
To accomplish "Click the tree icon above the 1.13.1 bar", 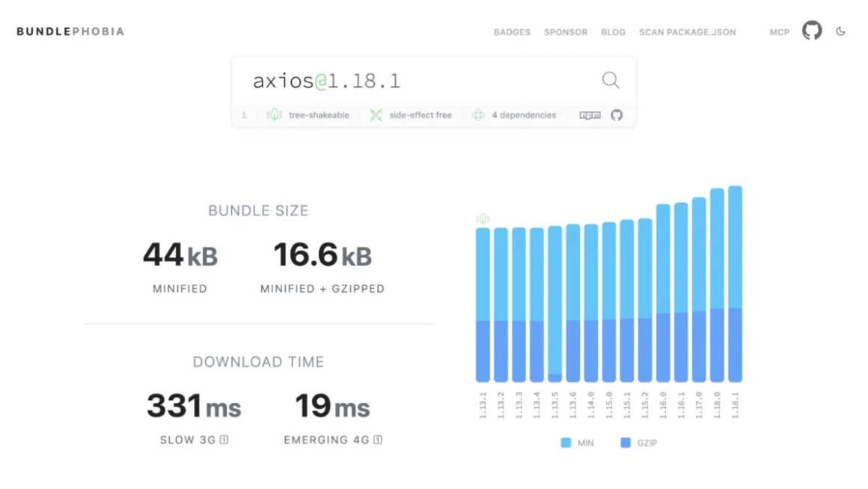I will point(483,219).
